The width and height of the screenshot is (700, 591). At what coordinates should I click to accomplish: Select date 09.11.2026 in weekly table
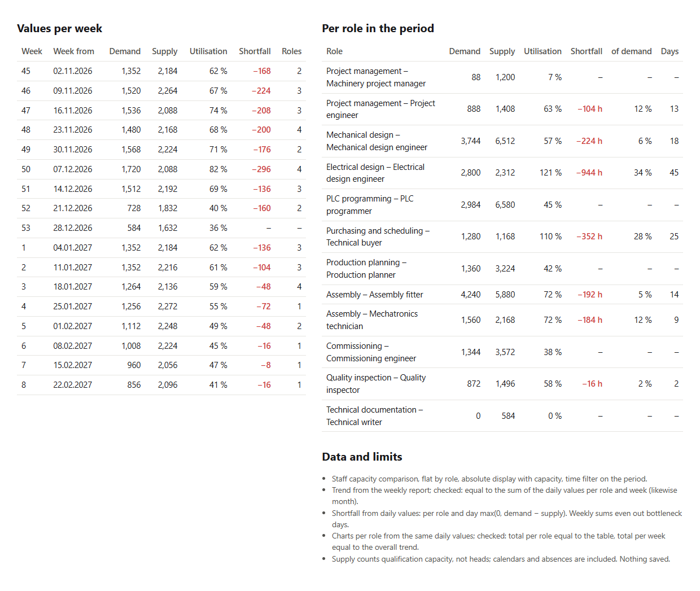tap(73, 91)
